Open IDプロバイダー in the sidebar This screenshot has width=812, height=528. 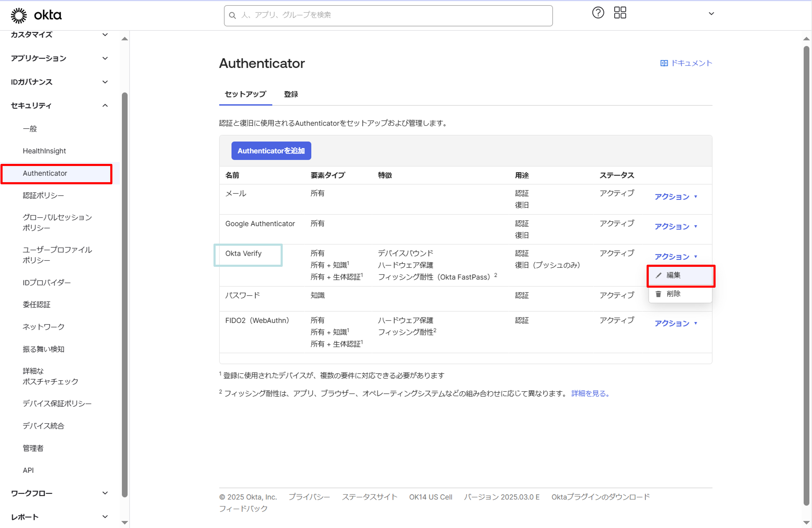47,283
